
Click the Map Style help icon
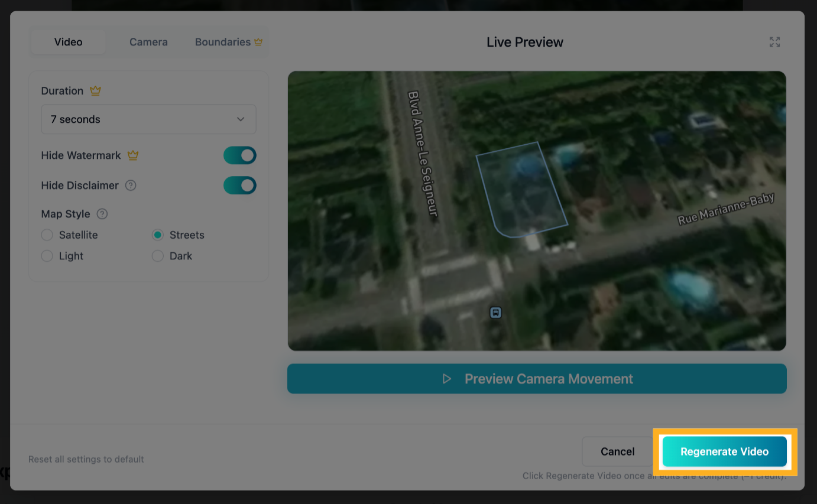pyautogui.click(x=102, y=214)
